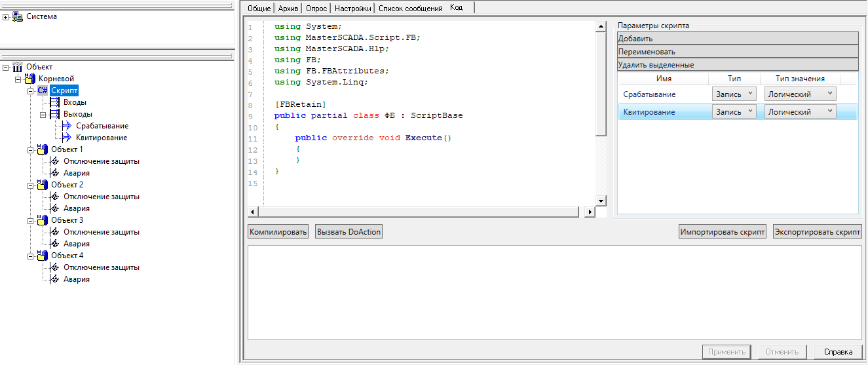Click code editor scroll up arrow
This screenshot has height=365, width=868.
tap(601, 26)
